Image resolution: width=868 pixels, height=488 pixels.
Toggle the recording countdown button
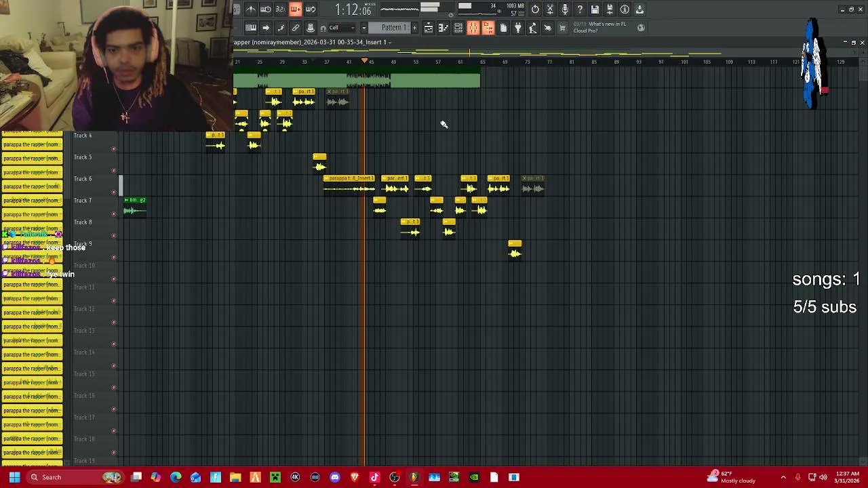pos(280,9)
